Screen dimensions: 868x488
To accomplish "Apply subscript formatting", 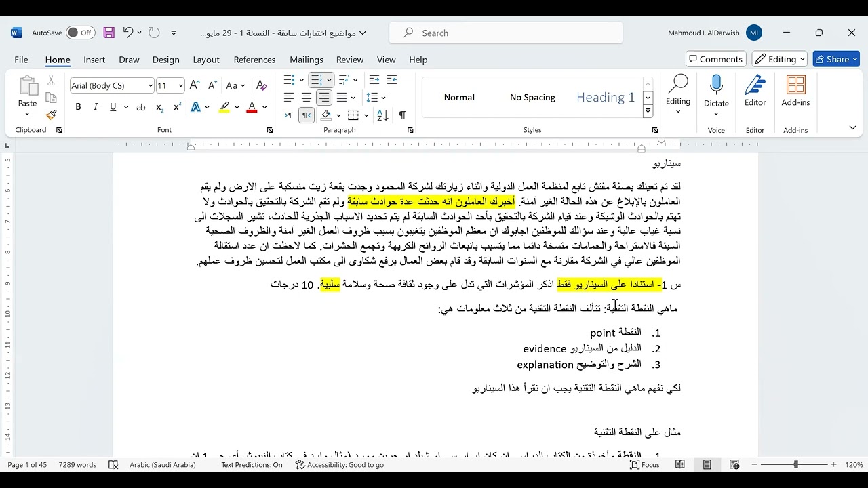I will pyautogui.click(x=159, y=107).
